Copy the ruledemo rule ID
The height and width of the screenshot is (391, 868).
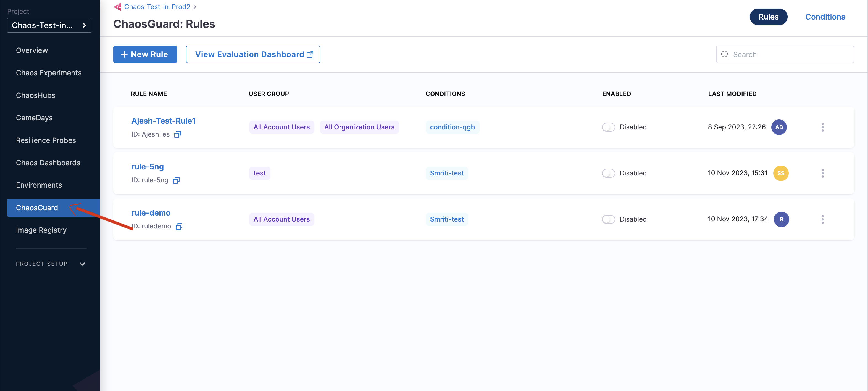coord(179,227)
